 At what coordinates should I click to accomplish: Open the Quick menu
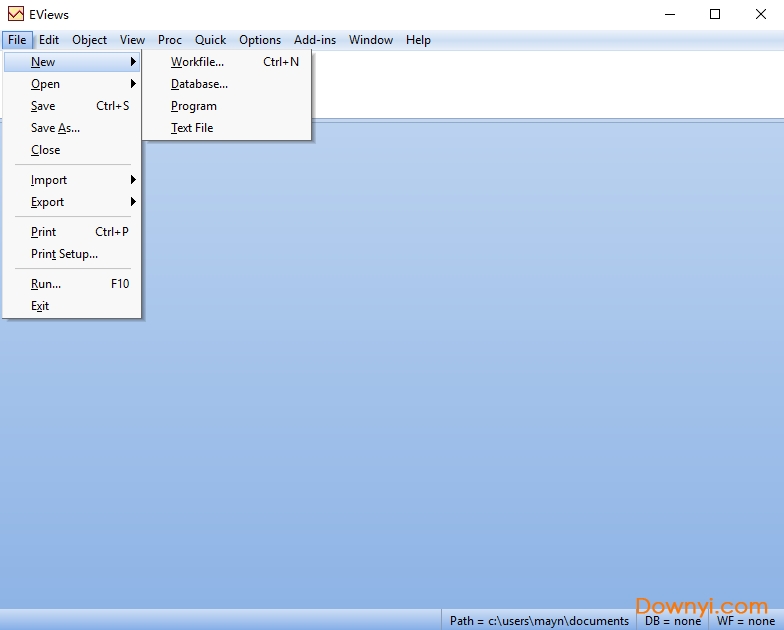pyautogui.click(x=210, y=40)
